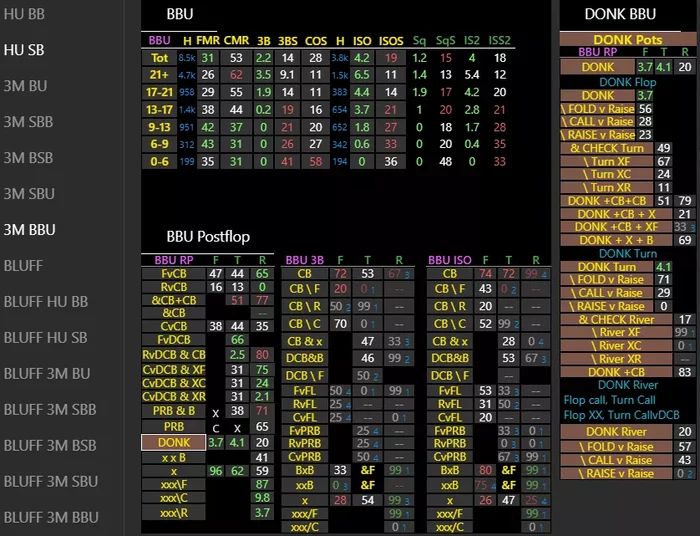
Task: Click DCB&B label in BBU 3B table
Action: click(304, 358)
